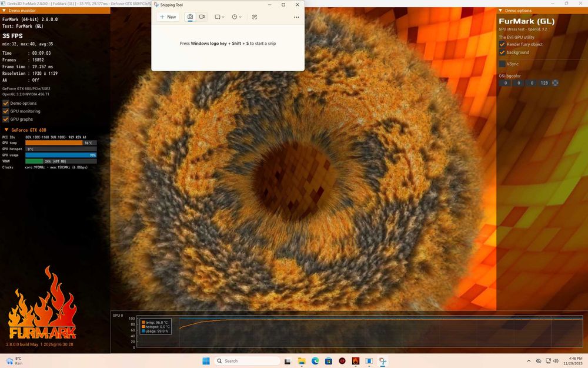Open Microsoft Store from the taskbar
This screenshot has height=368, width=588.
point(329,362)
